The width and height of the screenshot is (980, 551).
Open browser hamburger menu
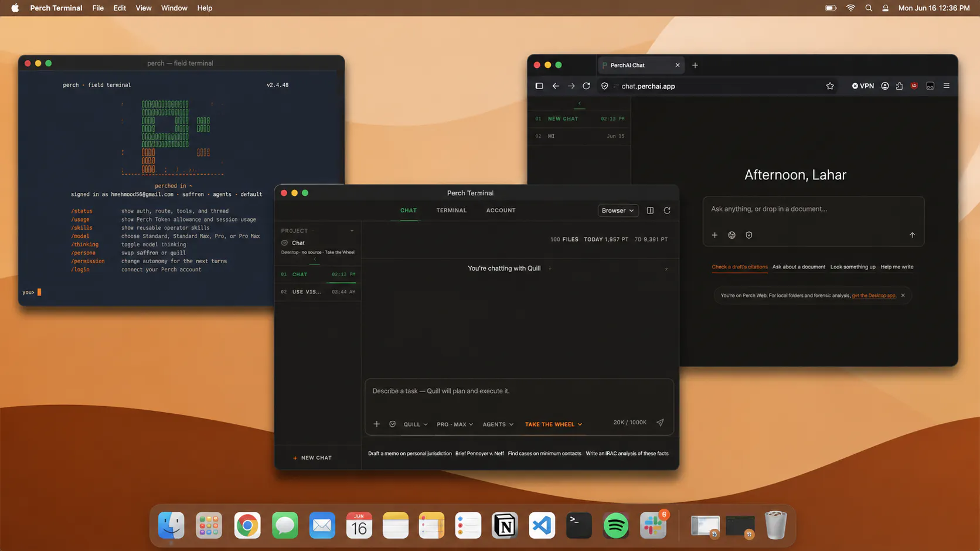click(947, 86)
